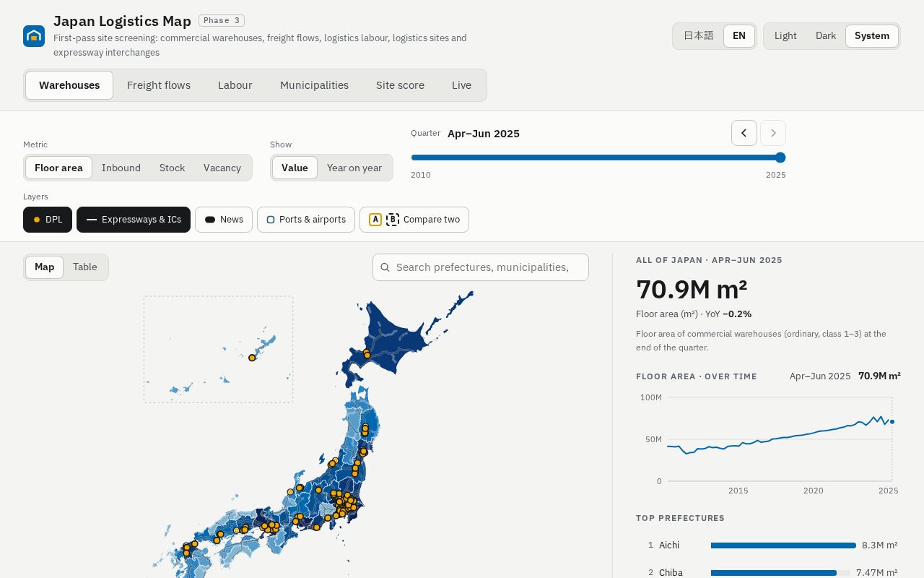This screenshot has height=578, width=924.
Task: Choose Light theme
Action: [x=785, y=36]
